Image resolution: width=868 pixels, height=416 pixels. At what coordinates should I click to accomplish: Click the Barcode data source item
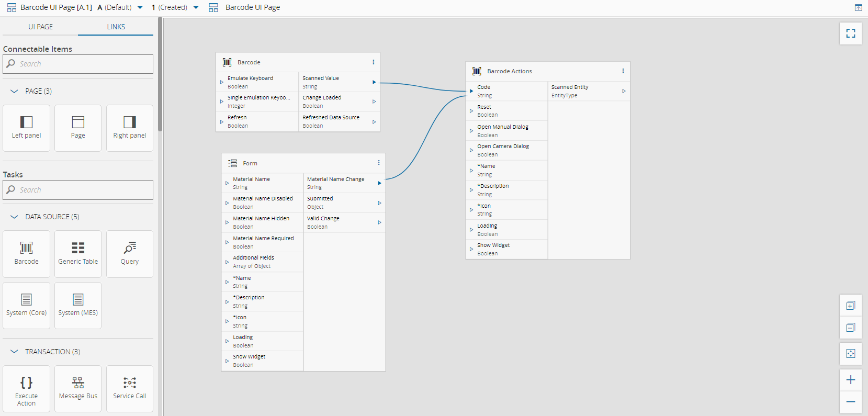pyautogui.click(x=26, y=253)
